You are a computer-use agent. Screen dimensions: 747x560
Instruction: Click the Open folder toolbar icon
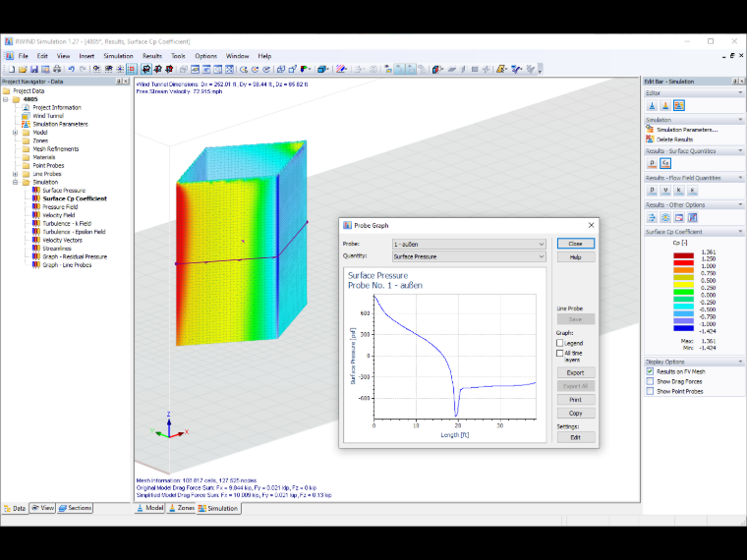(x=23, y=70)
